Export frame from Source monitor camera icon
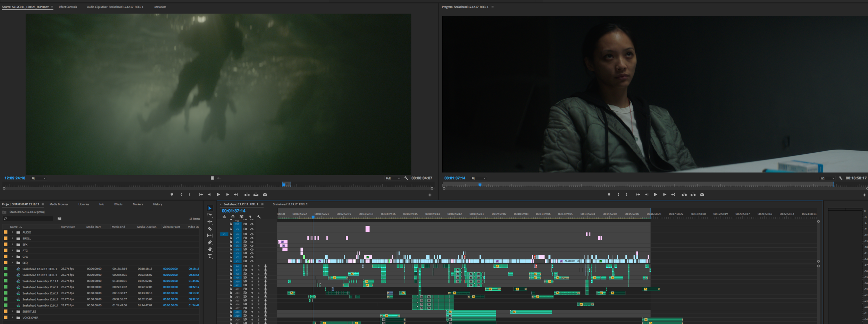 coord(265,195)
